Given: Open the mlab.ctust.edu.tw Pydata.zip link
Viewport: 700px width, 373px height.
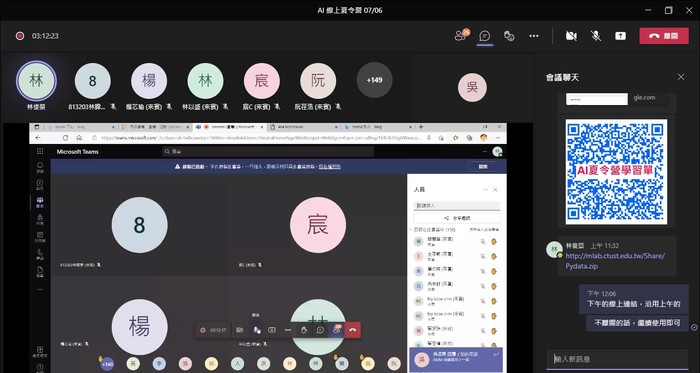Looking at the screenshot, I should [x=615, y=261].
